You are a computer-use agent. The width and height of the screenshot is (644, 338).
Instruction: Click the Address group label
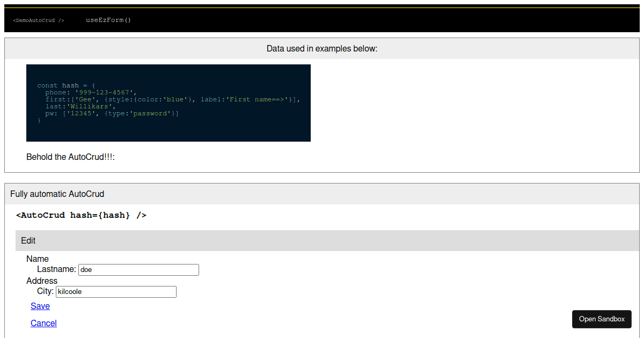[42, 281]
